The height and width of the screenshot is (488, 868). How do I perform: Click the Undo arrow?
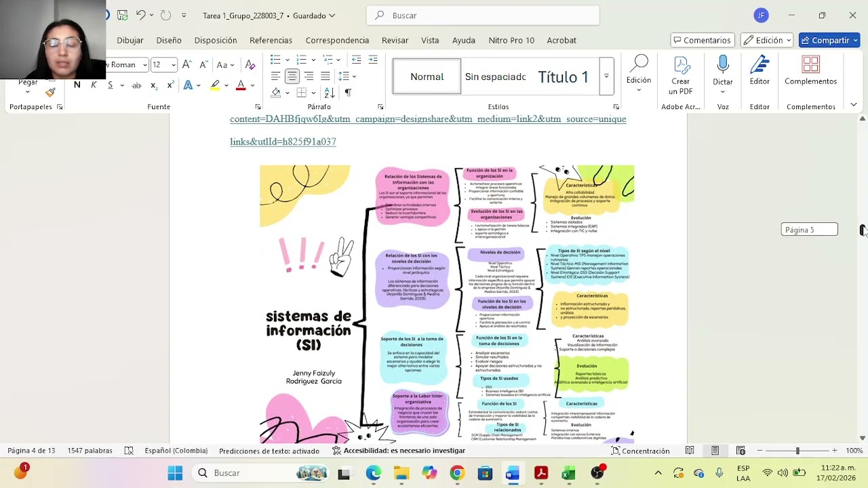[140, 15]
